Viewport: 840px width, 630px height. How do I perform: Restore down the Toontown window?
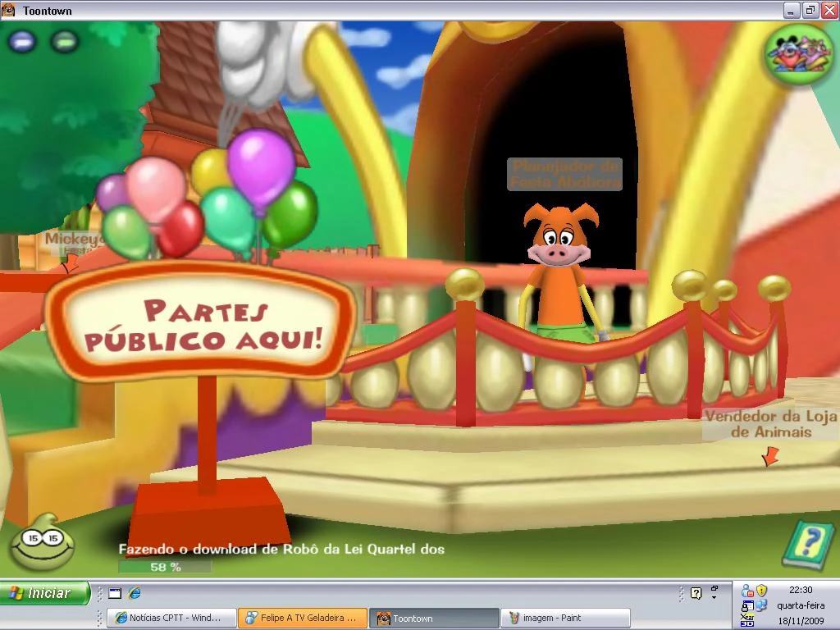(x=810, y=10)
